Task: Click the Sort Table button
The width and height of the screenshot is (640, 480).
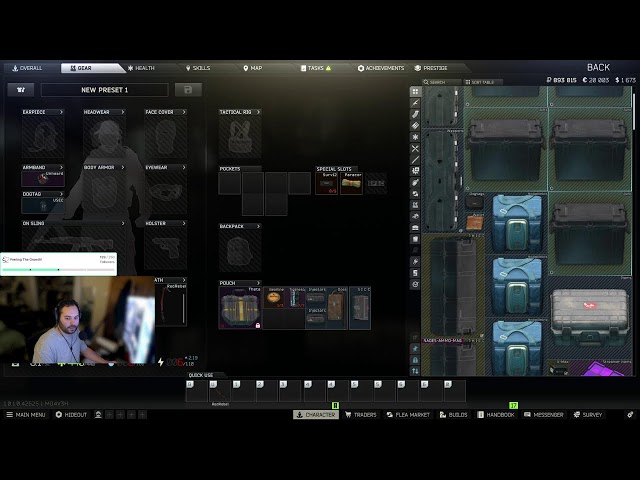Action: tap(482, 82)
